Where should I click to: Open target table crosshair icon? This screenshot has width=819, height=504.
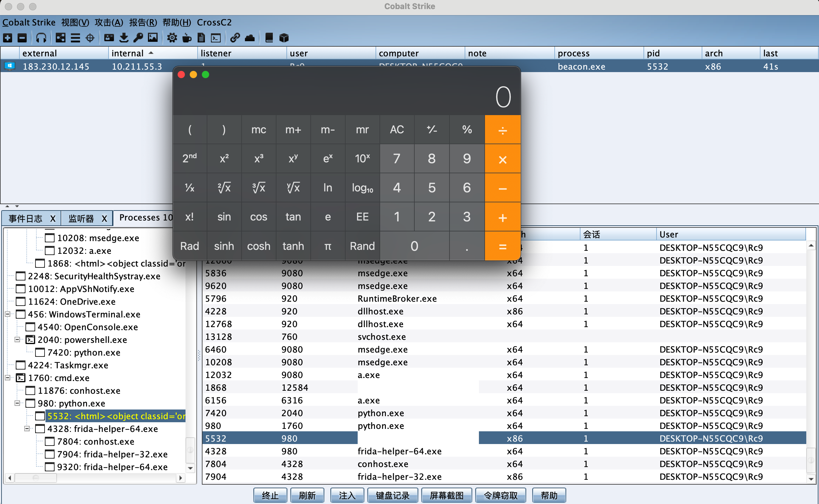coord(90,38)
